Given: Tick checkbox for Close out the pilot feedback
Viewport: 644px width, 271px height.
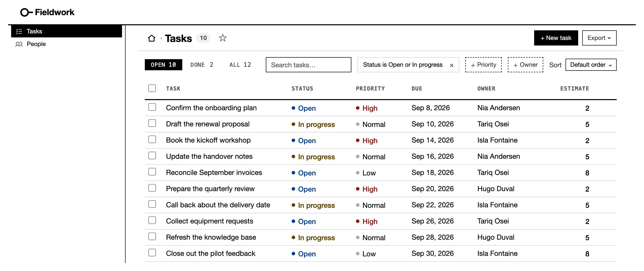Looking at the screenshot, I should tap(152, 253).
